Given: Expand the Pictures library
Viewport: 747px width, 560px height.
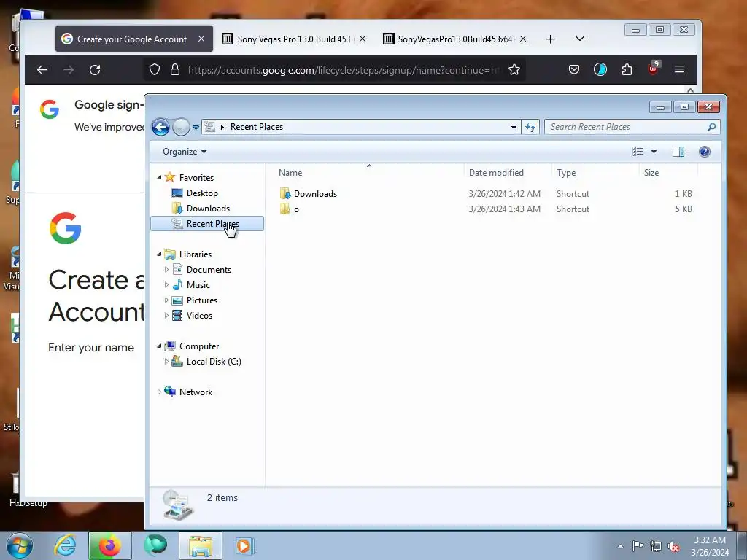Looking at the screenshot, I should (x=166, y=300).
